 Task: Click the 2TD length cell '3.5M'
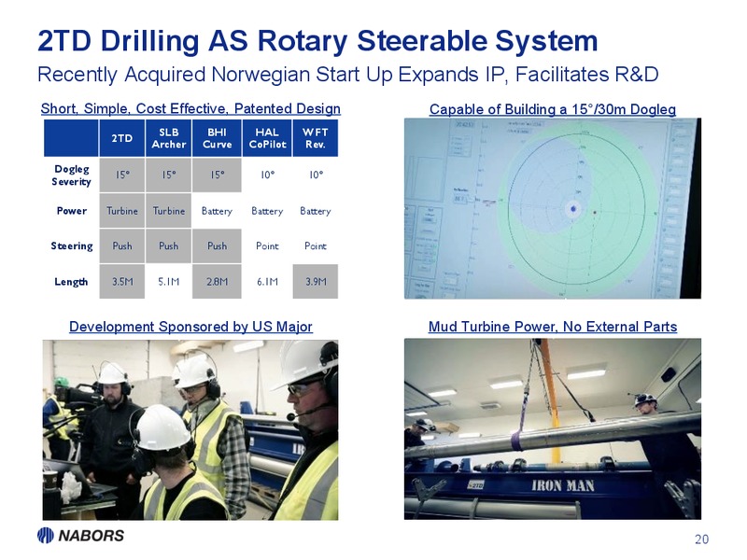point(122,282)
